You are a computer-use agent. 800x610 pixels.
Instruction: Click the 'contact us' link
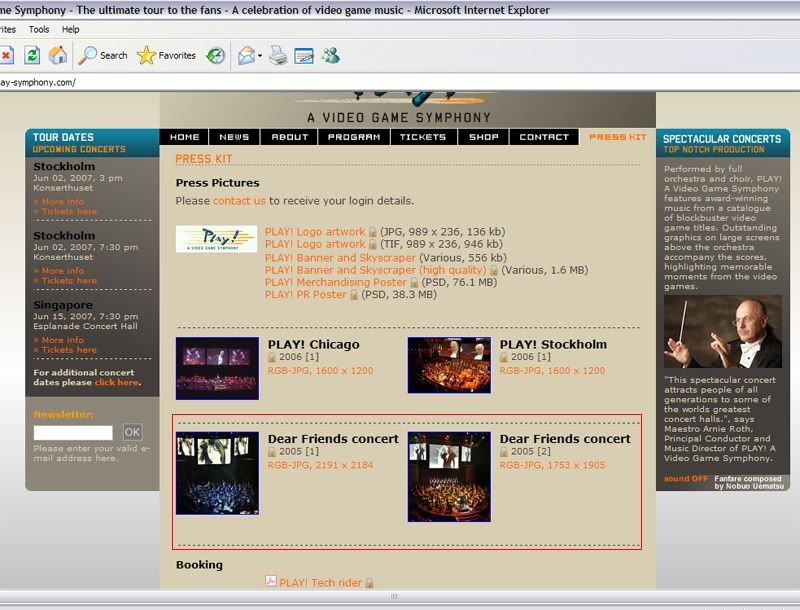(239, 200)
